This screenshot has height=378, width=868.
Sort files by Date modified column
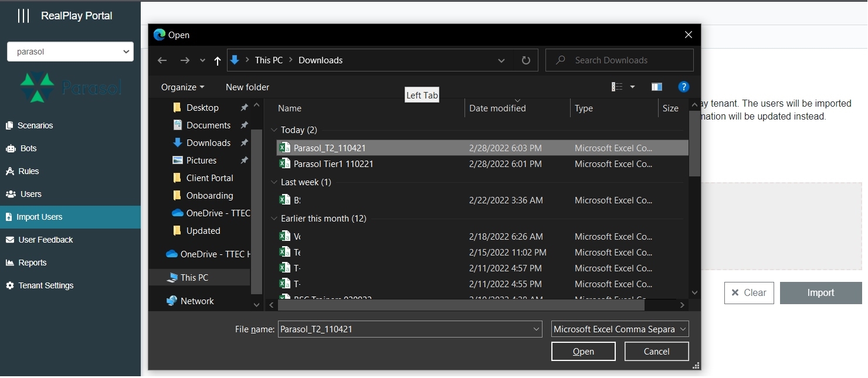tap(497, 108)
